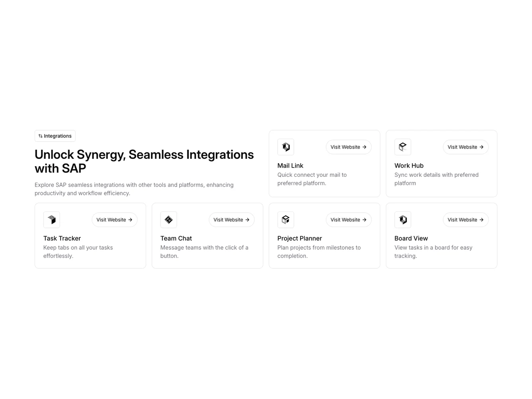
Task: Click the Mail Link logo icon
Action: pos(286,147)
